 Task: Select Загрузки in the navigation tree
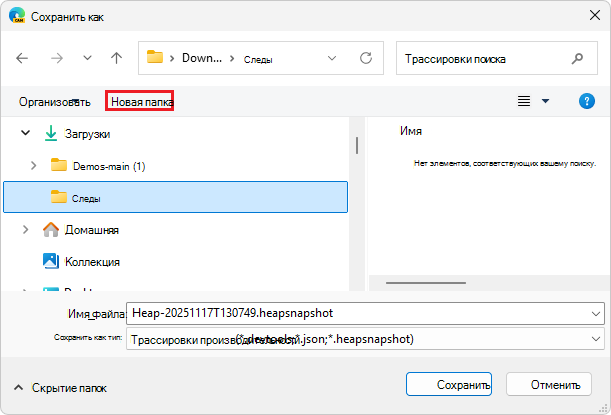pyautogui.click(x=87, y=134)
